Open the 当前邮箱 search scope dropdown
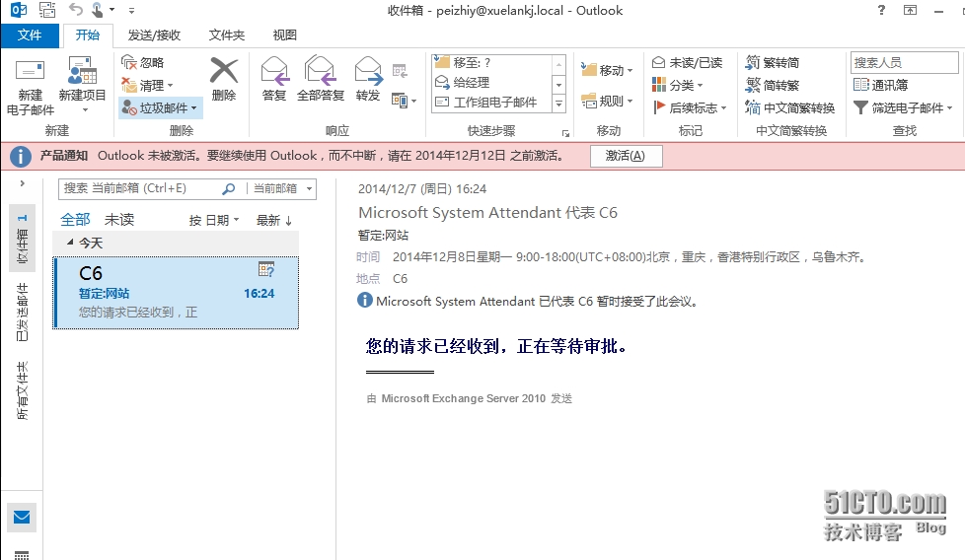Image resolution: width=965 pixels, height=560 pixels. click(282, 188)
